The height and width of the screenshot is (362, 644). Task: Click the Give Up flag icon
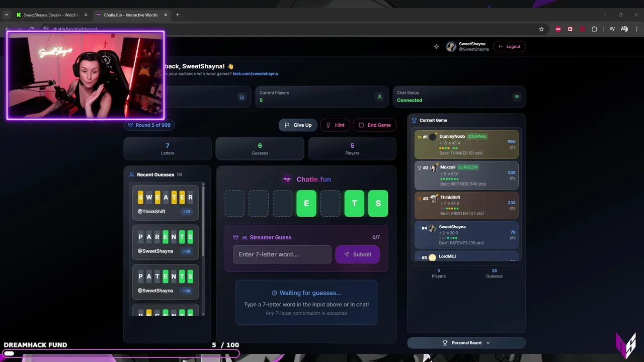[287, 125]
